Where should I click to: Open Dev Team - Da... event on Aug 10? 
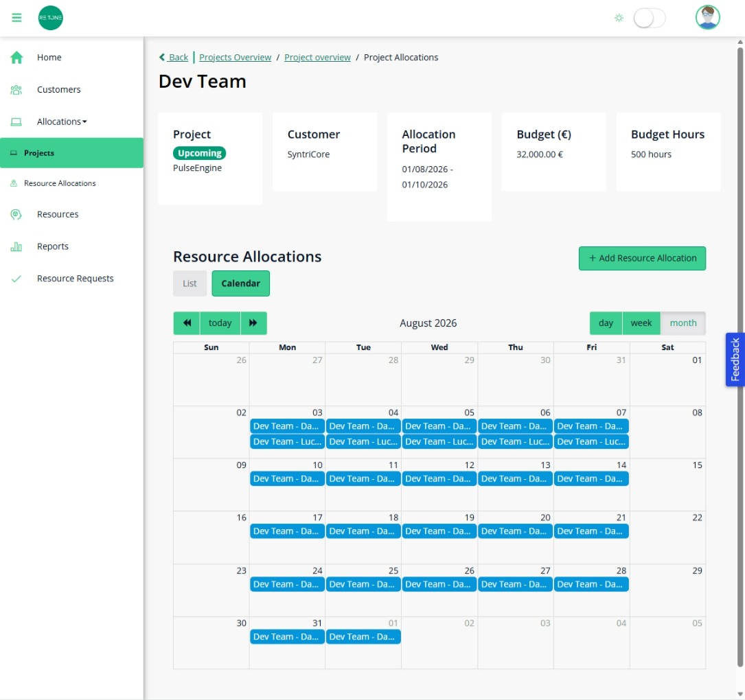tap(287, 479)
